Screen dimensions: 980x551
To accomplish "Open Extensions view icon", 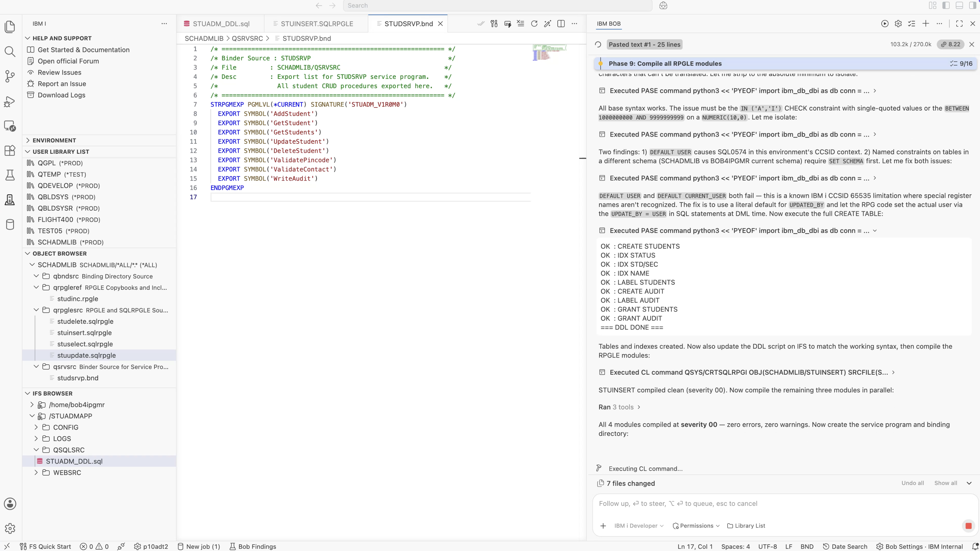I will (x=10, y=150).
